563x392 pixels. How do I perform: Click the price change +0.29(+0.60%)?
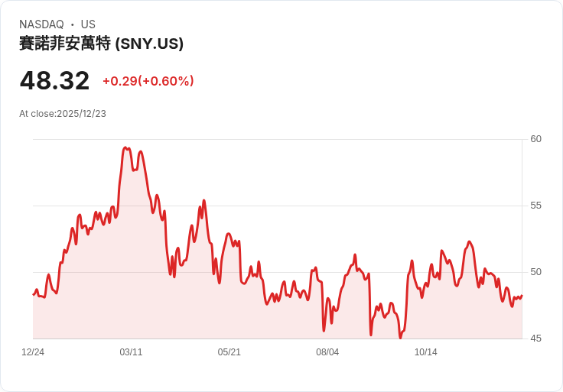coord(148,81)
